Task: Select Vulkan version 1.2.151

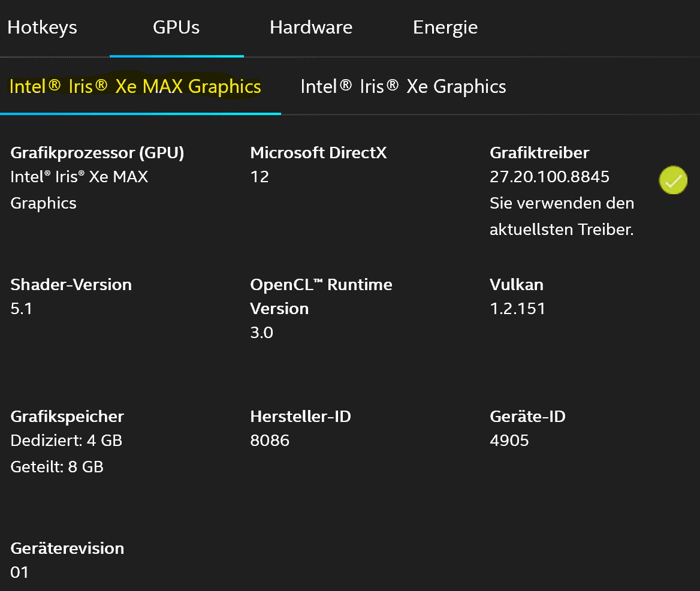Action: [x=517, y=309]
